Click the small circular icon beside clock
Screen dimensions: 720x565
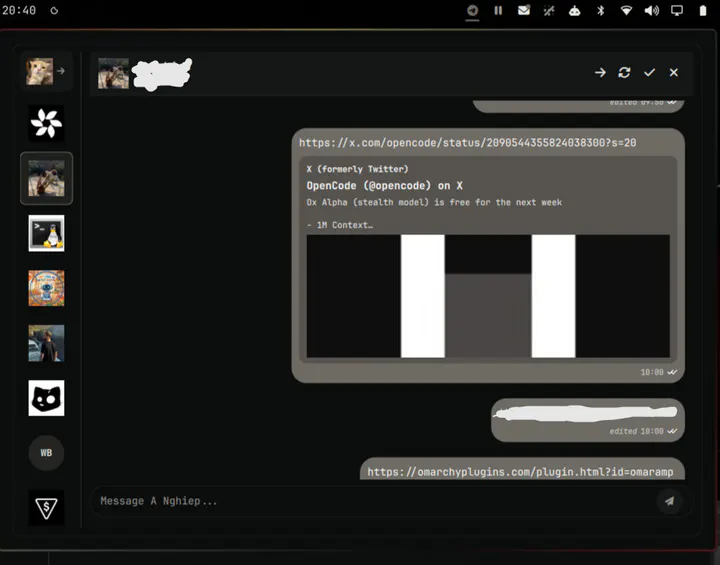point(54,11)
